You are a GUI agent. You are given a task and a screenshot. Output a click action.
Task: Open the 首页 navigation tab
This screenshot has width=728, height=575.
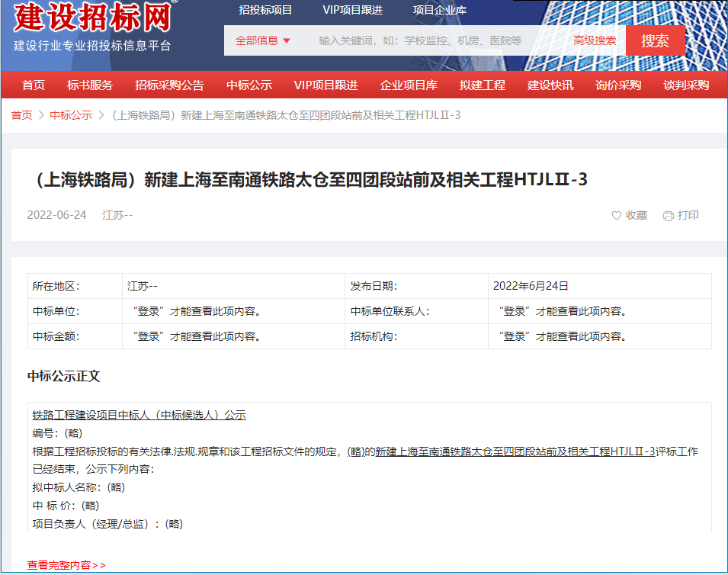tap(34, 85)
